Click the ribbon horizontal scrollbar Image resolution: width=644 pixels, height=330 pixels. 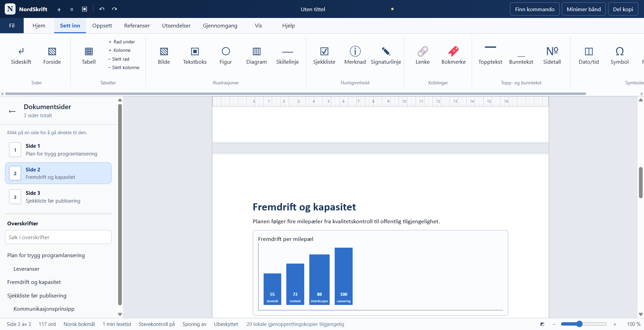pyautogui.click(x=295, y=94)
